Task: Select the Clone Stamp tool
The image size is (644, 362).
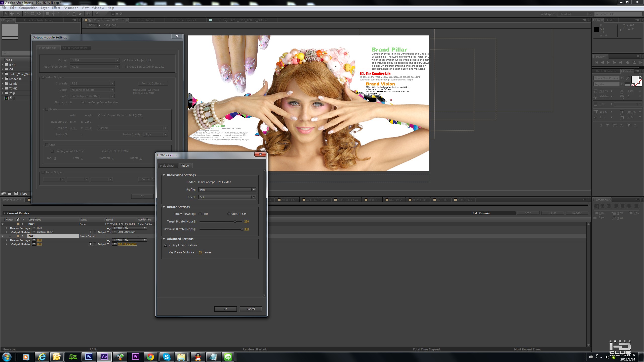Action: [74, 14]
